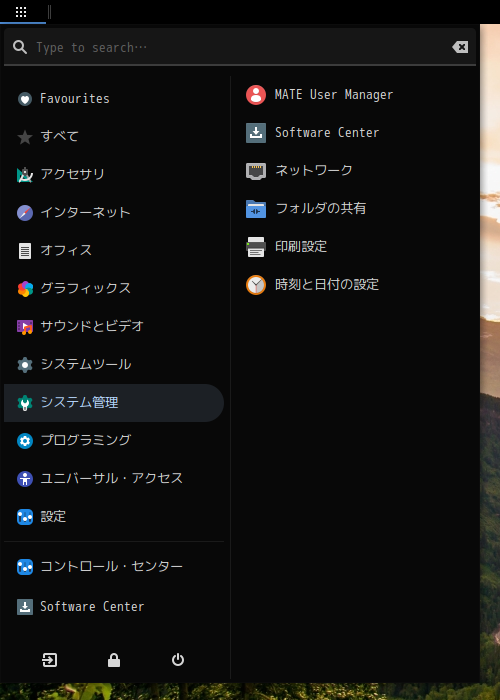Screen dimensions: 500x700
Task: Clear search with the backspace icon
Action: 460,47
